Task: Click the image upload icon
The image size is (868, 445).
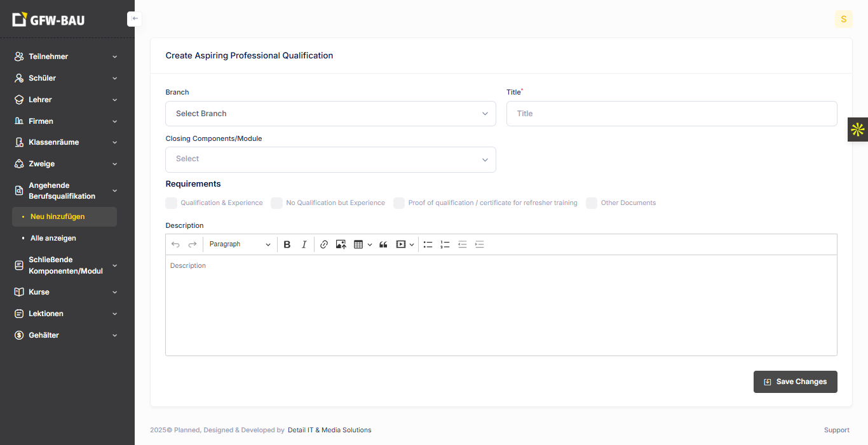Action: pos(341,244)
